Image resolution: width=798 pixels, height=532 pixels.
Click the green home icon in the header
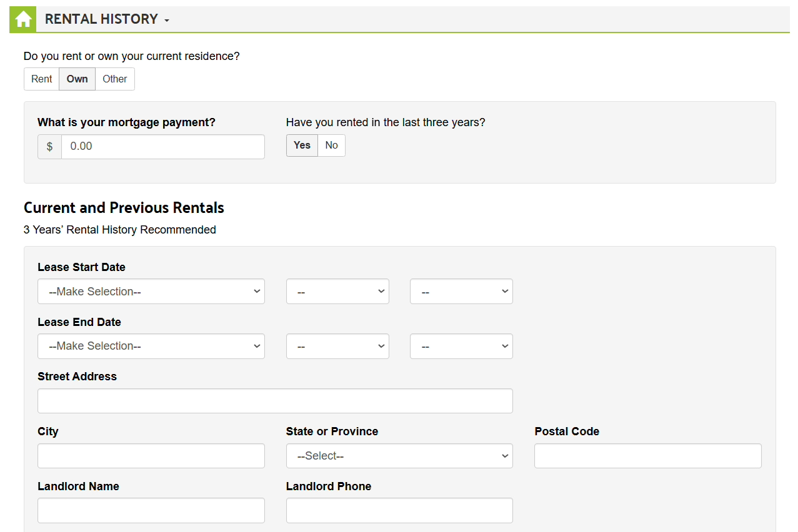pos(22,19)
